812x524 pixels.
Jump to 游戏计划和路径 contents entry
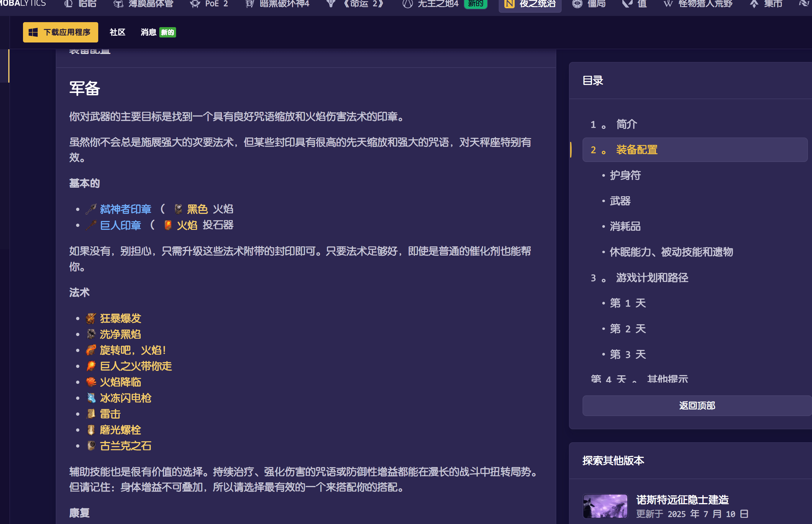pos(652,278)
